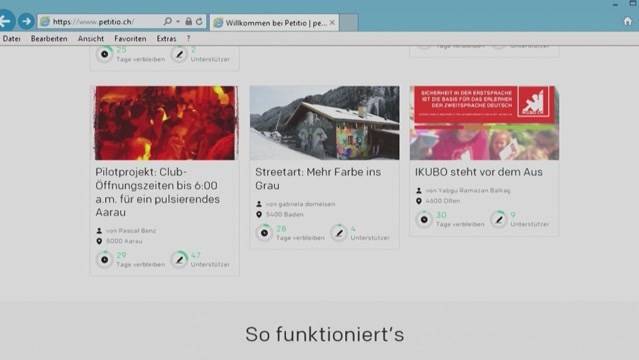This screenshot has width=639, height=360.
Task: Click the pencil supporters icon on Pilotprojekt card
Action: coord(179,259)
